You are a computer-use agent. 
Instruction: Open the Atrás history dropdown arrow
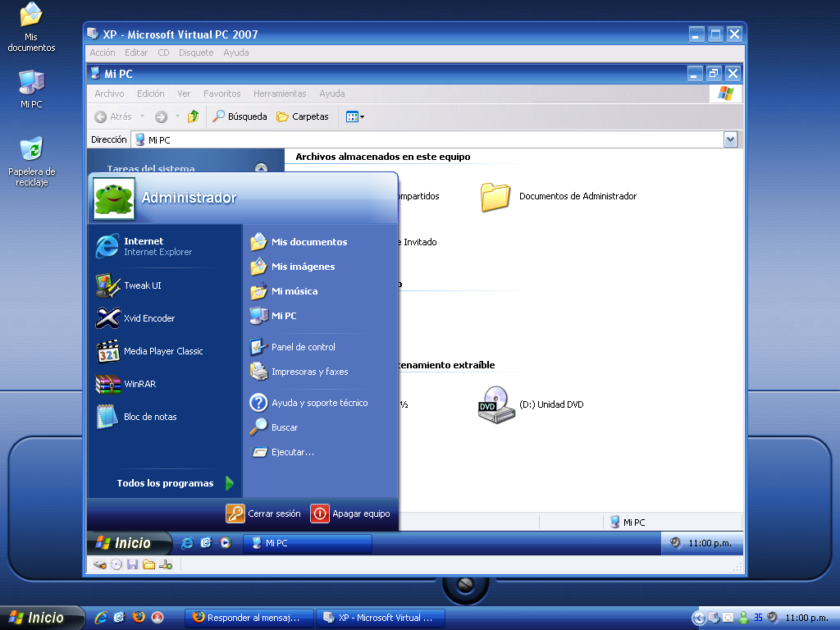pos(142,116)
